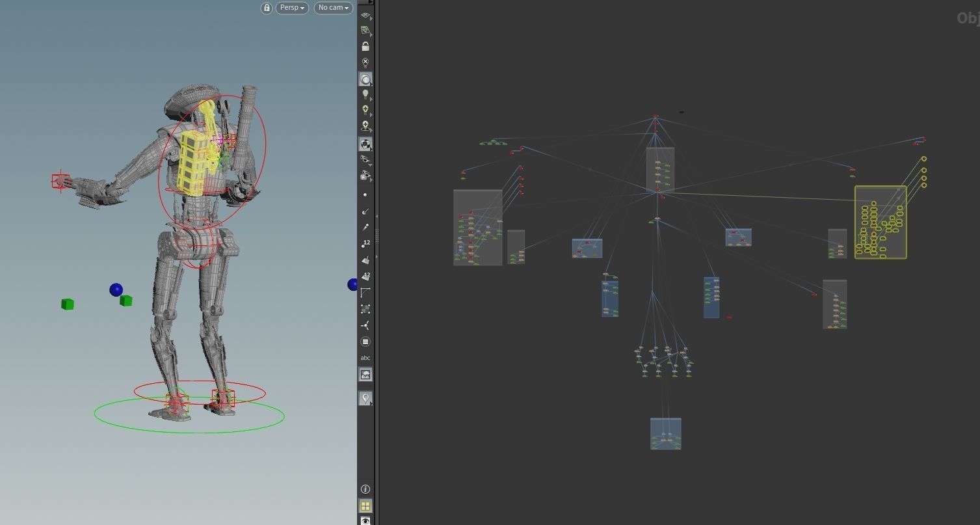Open the info (i) icon

point(365,489)
